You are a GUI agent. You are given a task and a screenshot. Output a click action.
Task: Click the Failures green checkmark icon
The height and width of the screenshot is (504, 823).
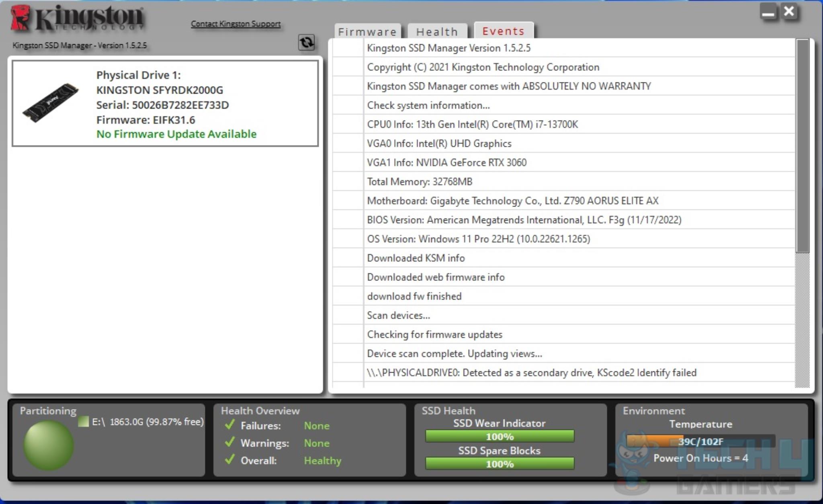pyautogui.click(x=230, y=424)
